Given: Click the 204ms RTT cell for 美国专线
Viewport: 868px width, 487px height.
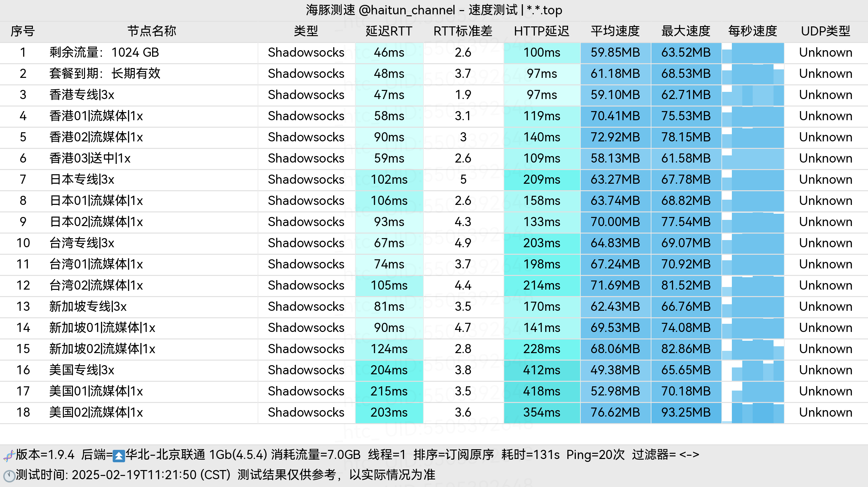Looking at the screenshot, I should [389, 370].
